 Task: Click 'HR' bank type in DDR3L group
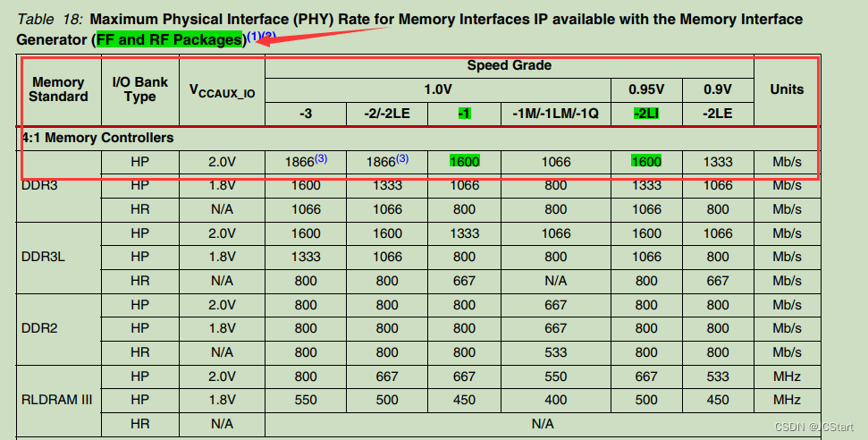click(x=140, y=281)
